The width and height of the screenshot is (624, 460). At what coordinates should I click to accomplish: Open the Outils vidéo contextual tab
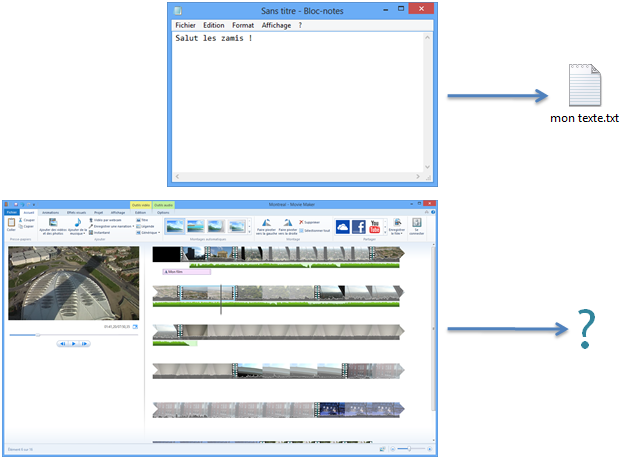140,203
